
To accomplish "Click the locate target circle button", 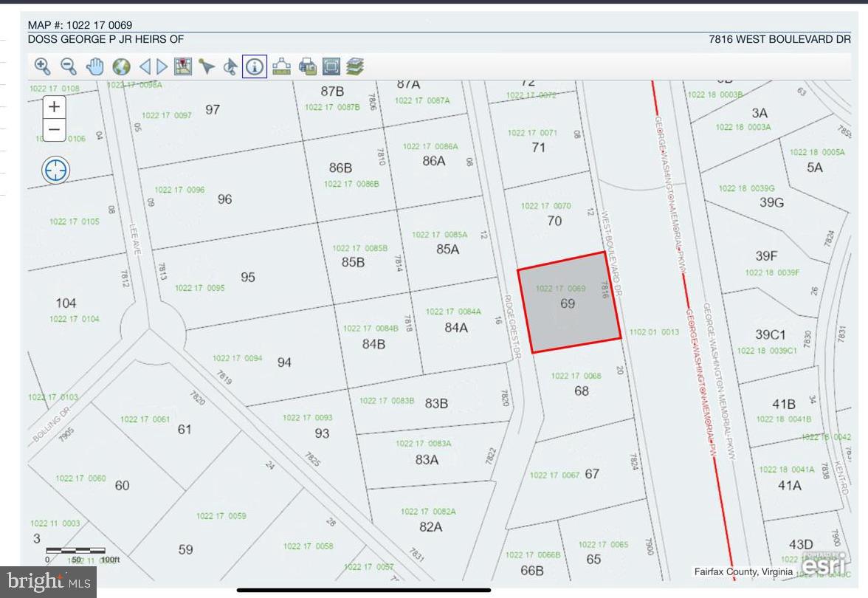I will tap(55, 171).
